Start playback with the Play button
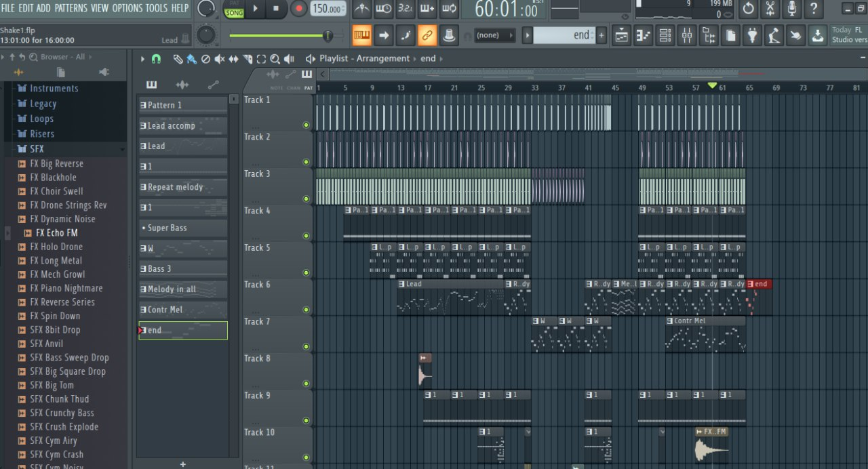Image resolution: width=868 pixels, height=469 pixels. (255, 9)
